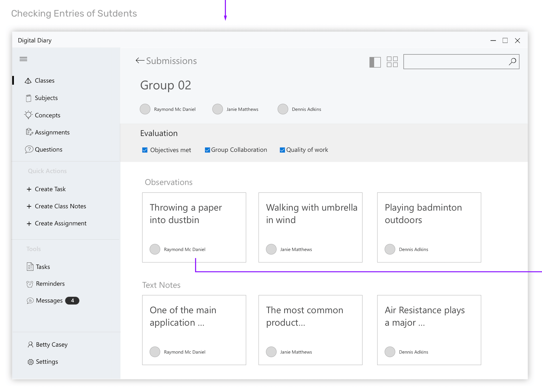
Task: Select Classes in the sidebar
Action: point(44,80)
